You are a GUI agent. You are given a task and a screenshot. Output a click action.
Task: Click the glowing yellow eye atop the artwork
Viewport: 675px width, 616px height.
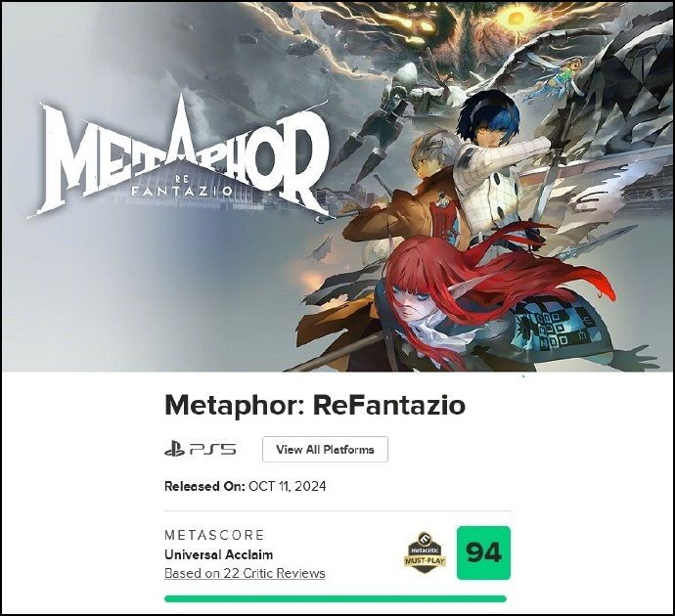coord(515,18)
